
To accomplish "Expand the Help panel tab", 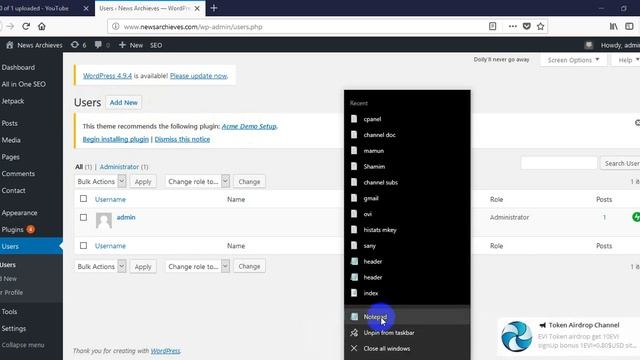I will coord(627,60).
